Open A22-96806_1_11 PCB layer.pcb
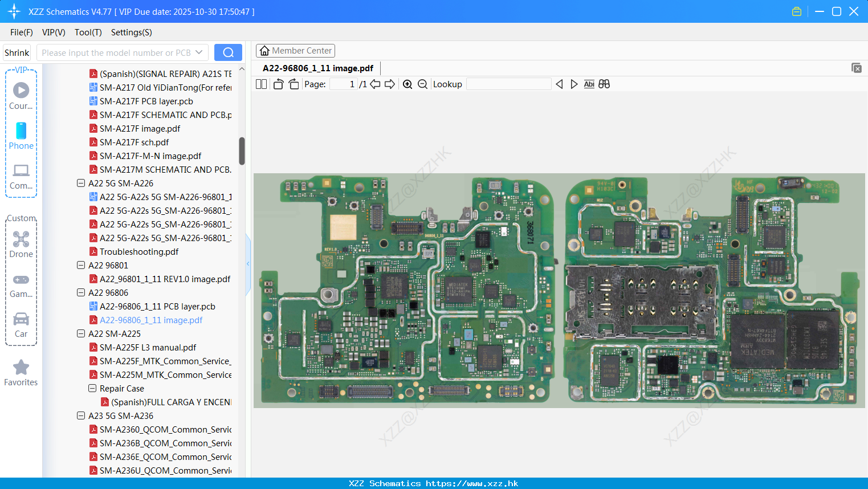Screen dimensions: 868x489 (157, 306)
